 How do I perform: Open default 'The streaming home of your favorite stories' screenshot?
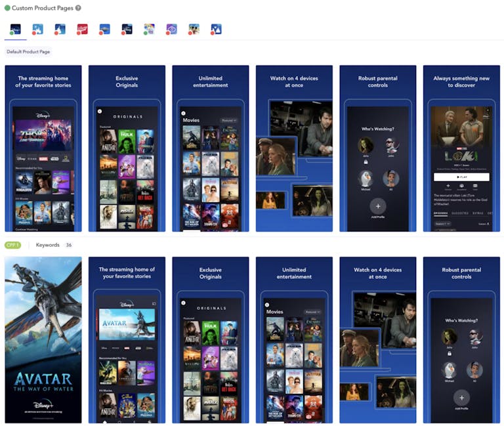(43, 148)
